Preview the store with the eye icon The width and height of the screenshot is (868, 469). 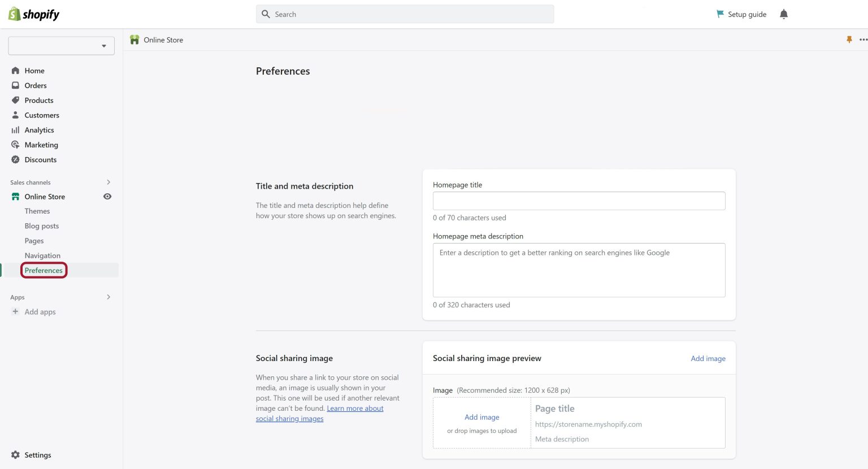(107, 196)
